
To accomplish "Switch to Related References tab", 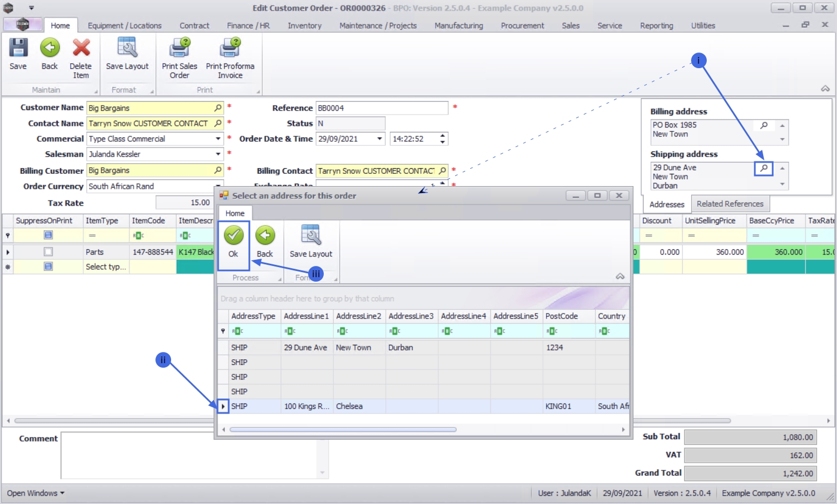I will [730, 204].
